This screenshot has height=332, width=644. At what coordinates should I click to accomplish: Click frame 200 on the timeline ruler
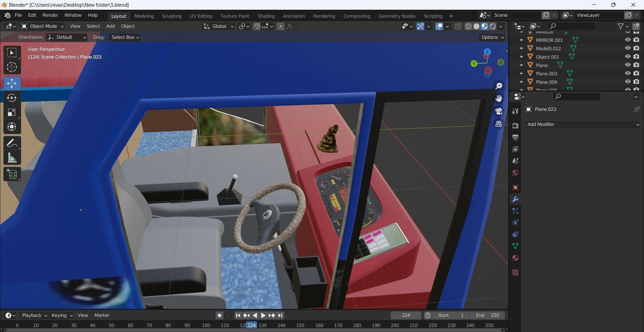click(395, 325)
